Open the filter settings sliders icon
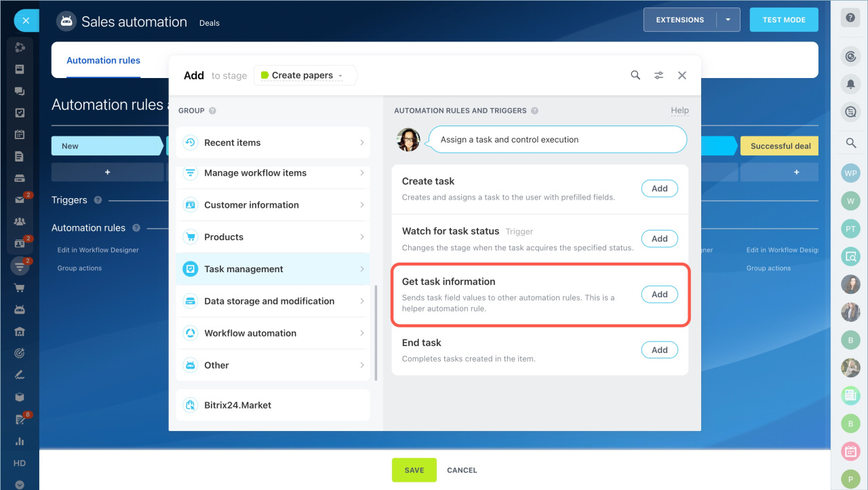 click(x=658, y=75)
